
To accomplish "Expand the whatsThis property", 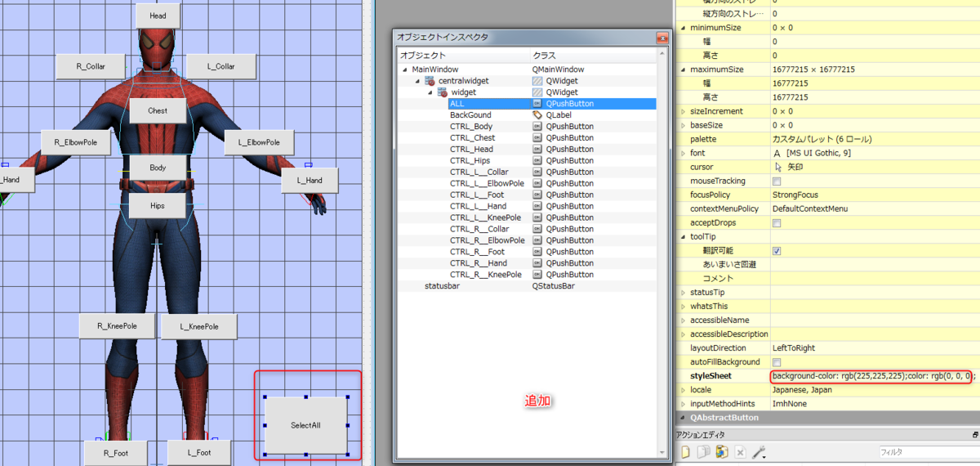I will pos(684,306).
